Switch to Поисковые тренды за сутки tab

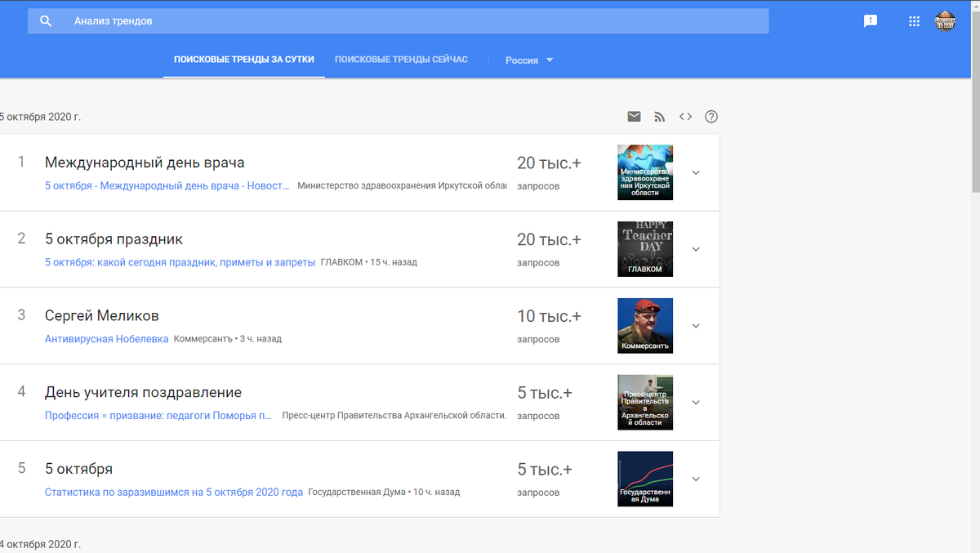(244, 60)
